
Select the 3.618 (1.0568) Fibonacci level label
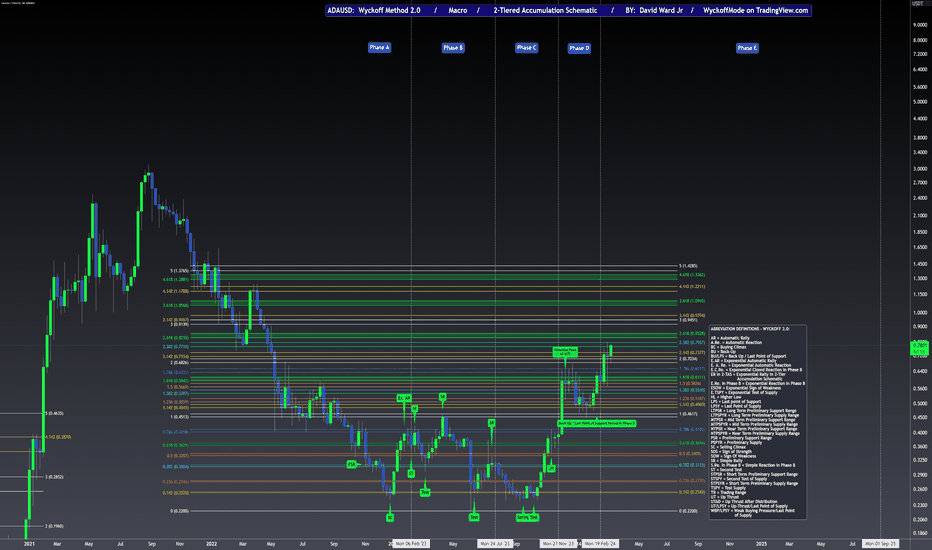176,305
